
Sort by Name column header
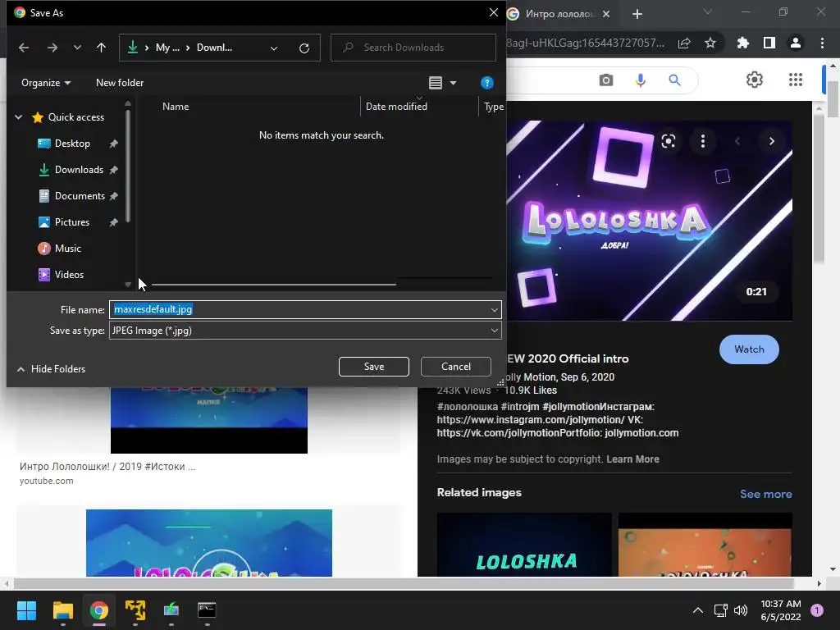point(176,106)
